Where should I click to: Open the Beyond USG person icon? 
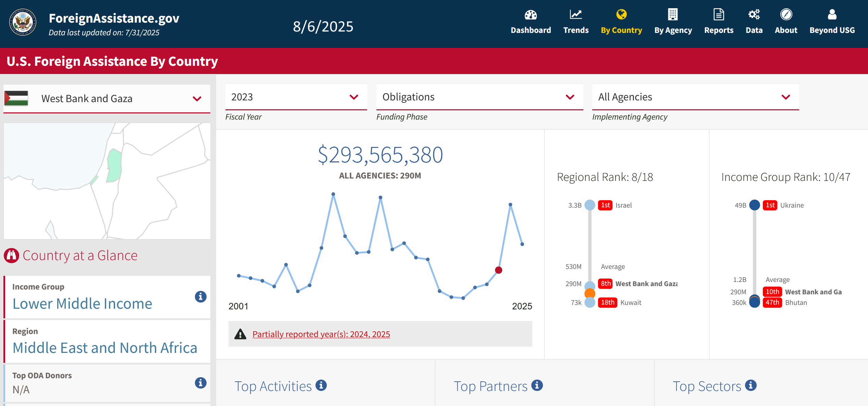point(832,14)
